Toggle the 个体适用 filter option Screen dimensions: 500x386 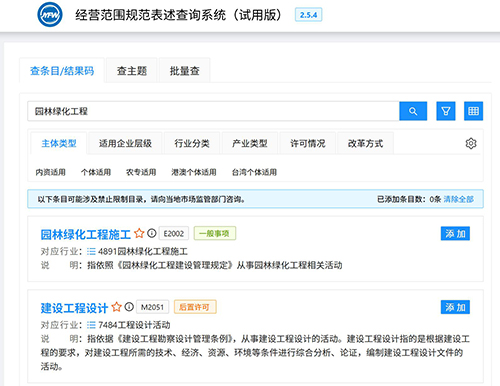pyautogui.click(x=96, y=172)
